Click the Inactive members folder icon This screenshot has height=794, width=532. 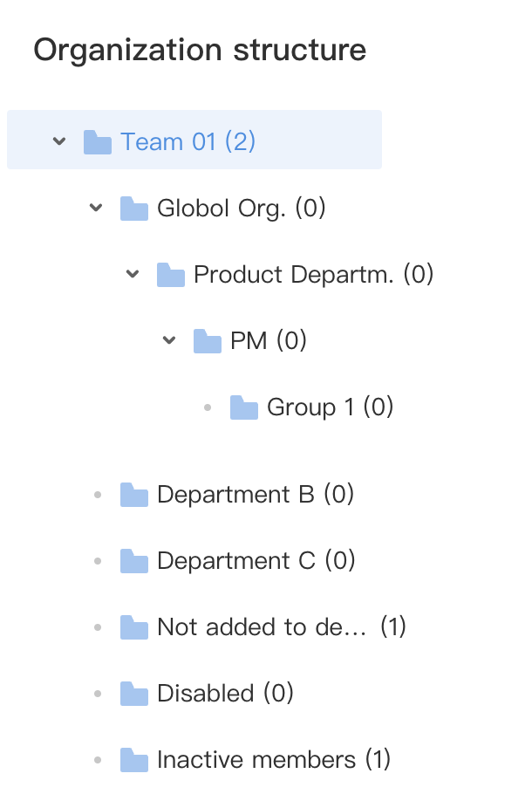coord(134,760)
